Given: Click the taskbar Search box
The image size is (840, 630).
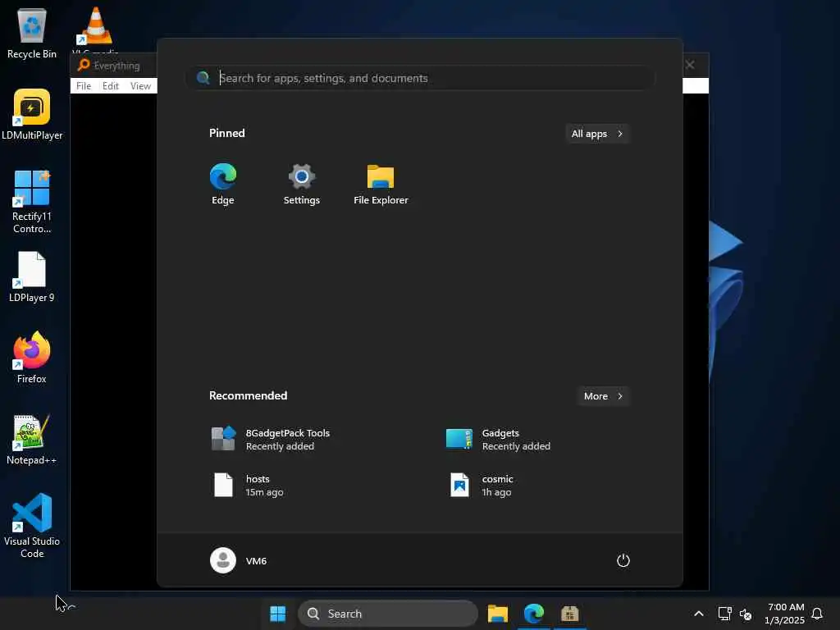Looking at the screenshot, I should tap(388, 614).
